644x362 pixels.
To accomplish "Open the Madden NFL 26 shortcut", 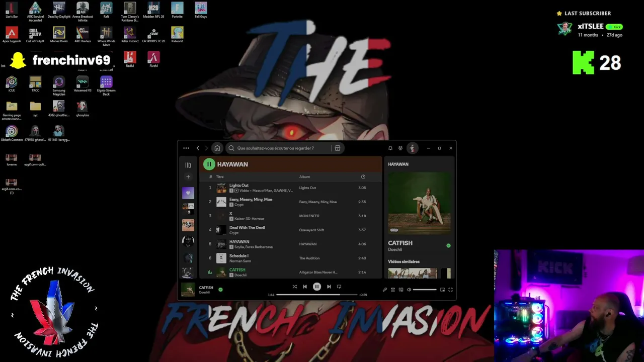I will (x=153, y=11).
